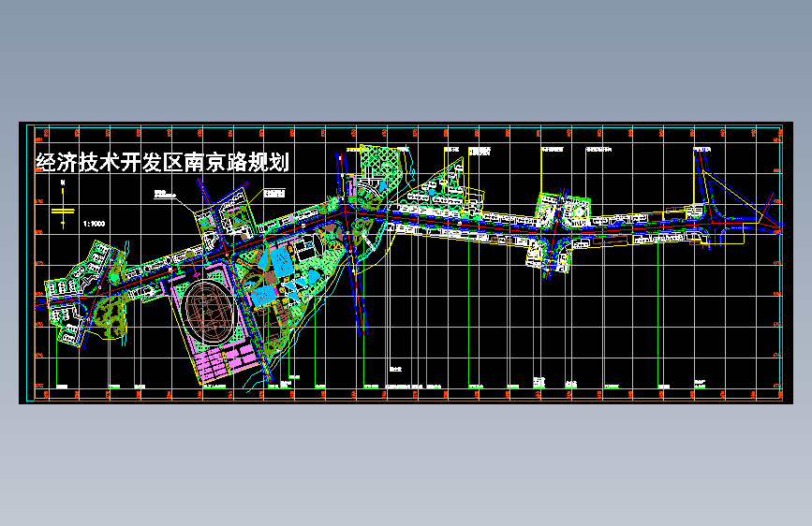Viewport: 812px width, 526px height.
Task: Click the oval stadium running track
Action: coord(208,313)
